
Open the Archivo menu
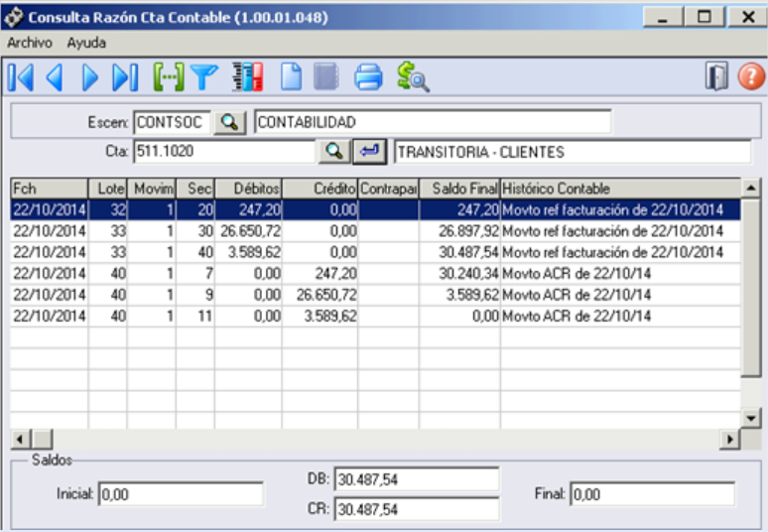pyautogui.click(x=30, y=43)
